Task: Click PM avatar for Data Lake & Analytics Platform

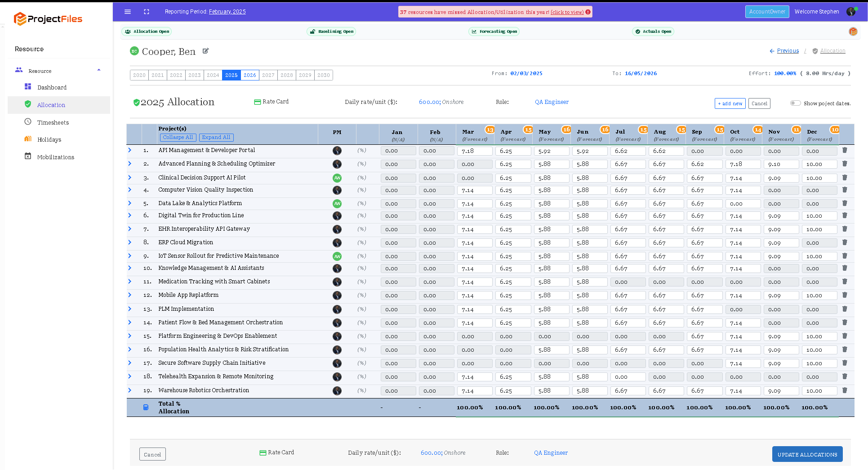Action: (x=337, y=204)
